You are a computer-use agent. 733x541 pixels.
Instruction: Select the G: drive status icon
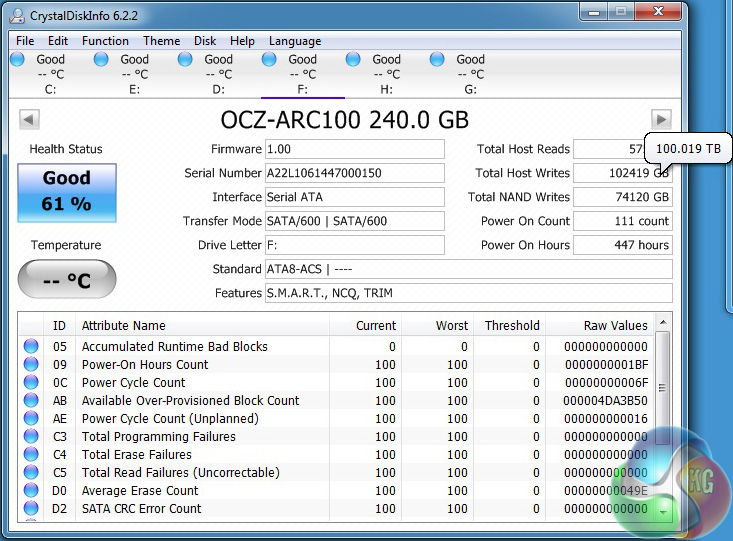[x=437, y=60]
